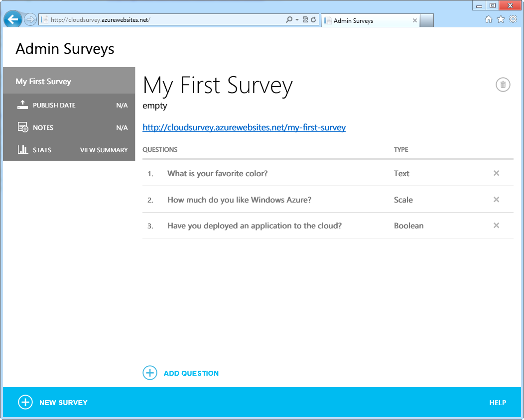Close the browser window

click(x=510, y=5)
